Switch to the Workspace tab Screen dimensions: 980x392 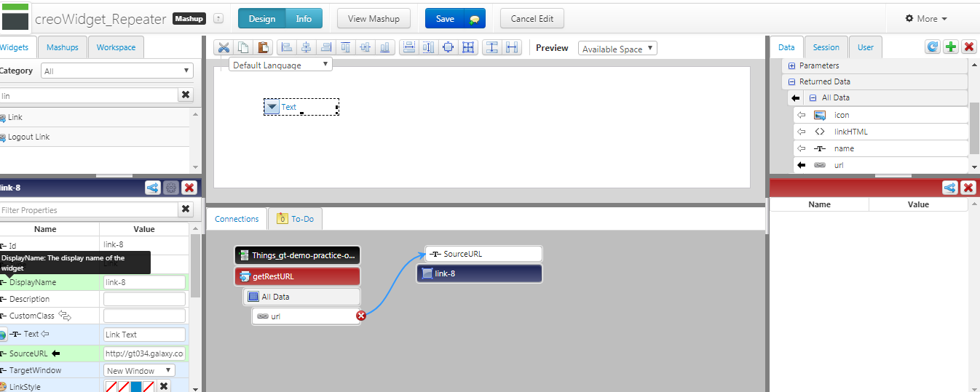pos(116,47)
